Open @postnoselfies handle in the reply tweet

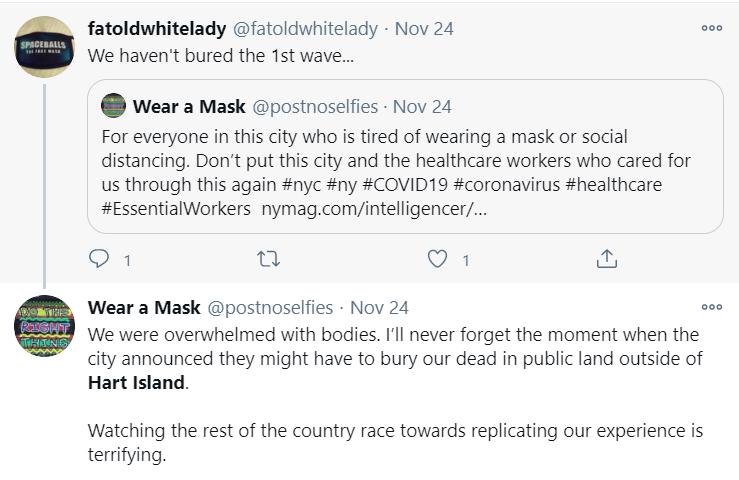(270, 307)
